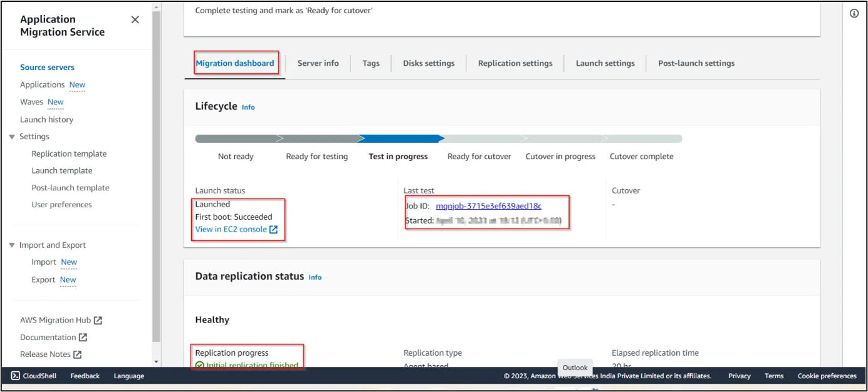Open the Tags tab
The height and width of the screenshot is (392, 868).
pyautogui.click(x=371, y=63)
